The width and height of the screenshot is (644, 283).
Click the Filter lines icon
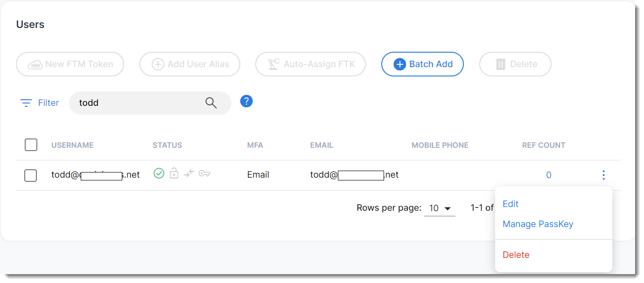click(26, 103)
